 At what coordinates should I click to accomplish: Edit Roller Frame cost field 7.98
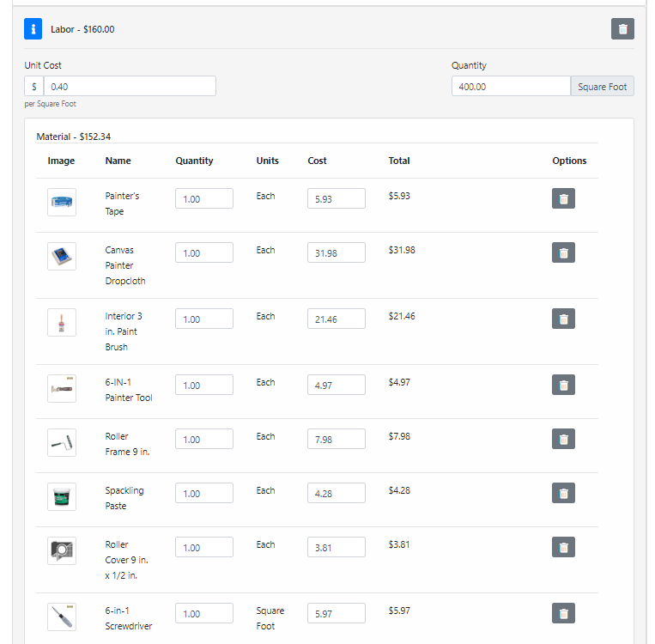pyautogui.click(x=337, y=440)
